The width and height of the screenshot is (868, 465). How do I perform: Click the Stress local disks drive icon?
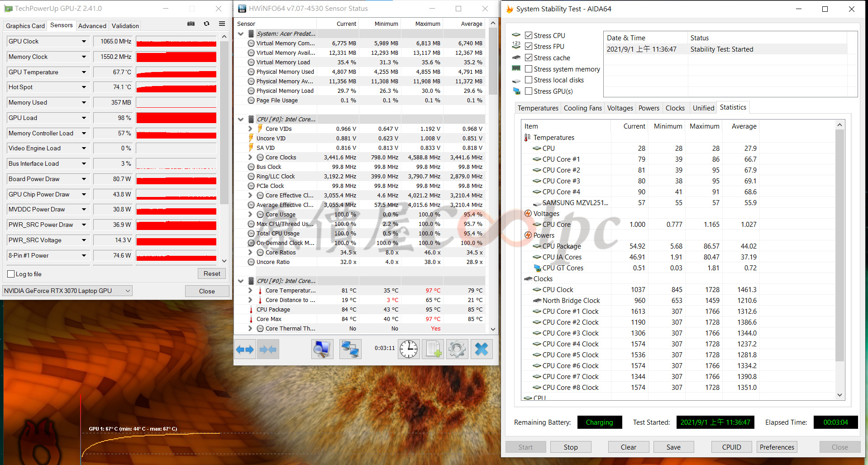click(516, 81)
